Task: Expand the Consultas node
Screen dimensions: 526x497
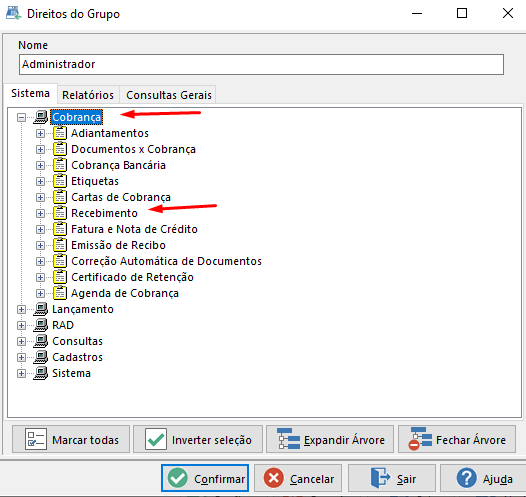Action: coord(21,341)
